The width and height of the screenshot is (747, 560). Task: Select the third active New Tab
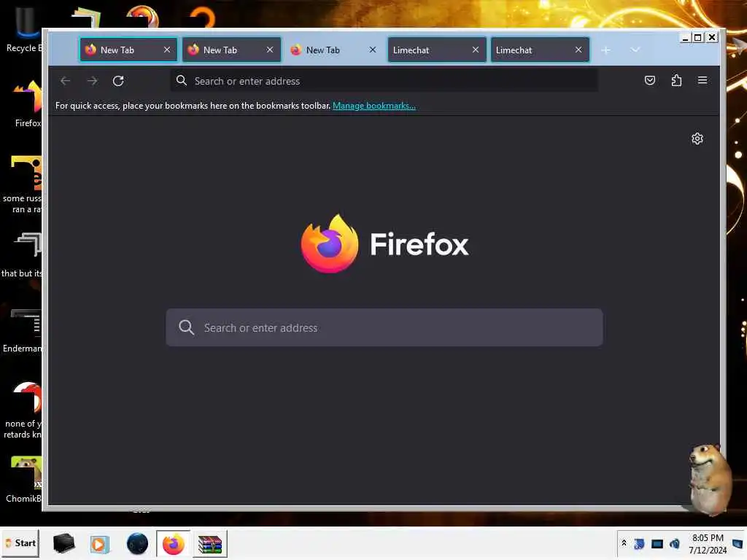pyautogui.click(x=333, y=50)
